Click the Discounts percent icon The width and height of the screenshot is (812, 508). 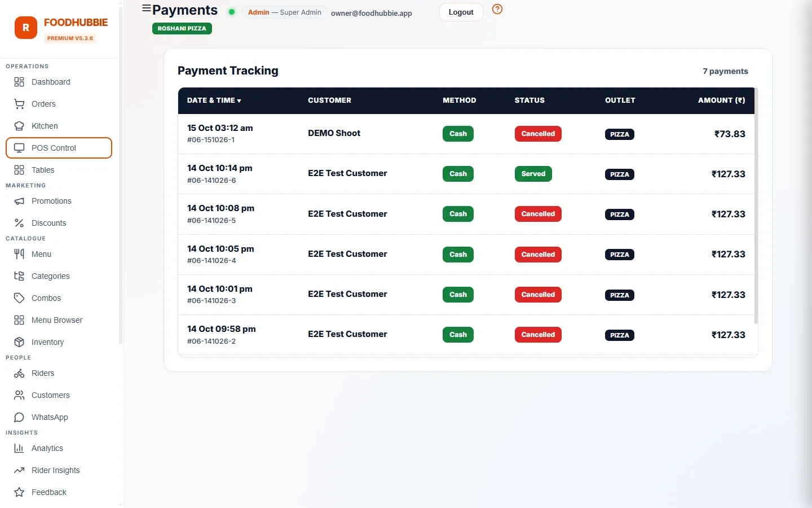point(19,223)
